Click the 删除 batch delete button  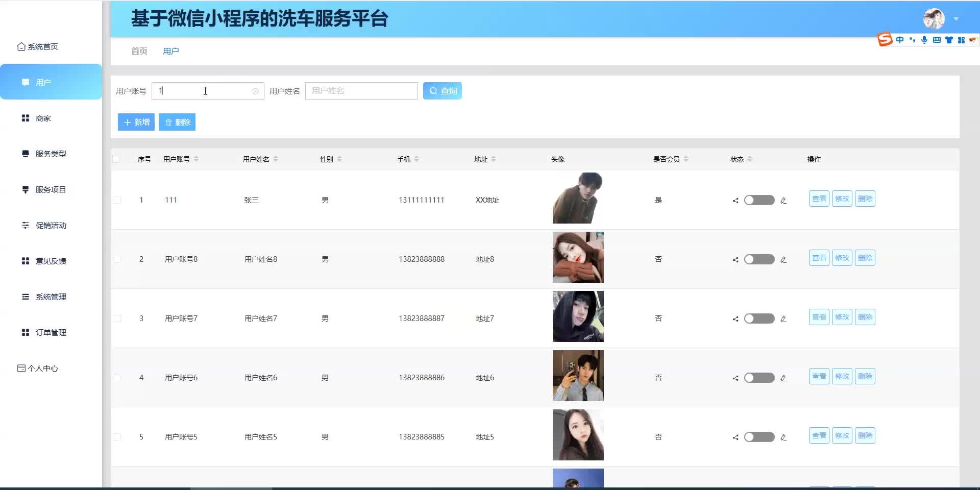177,122
